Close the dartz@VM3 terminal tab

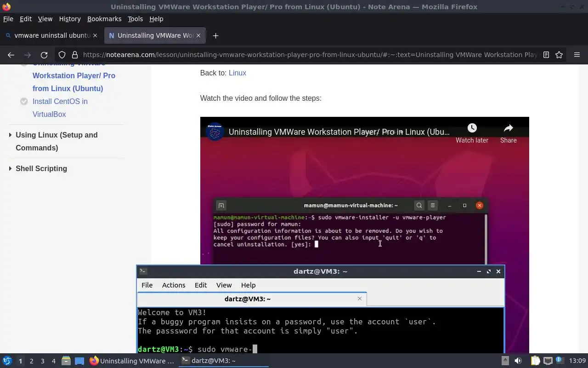click(x=360, y=299)
